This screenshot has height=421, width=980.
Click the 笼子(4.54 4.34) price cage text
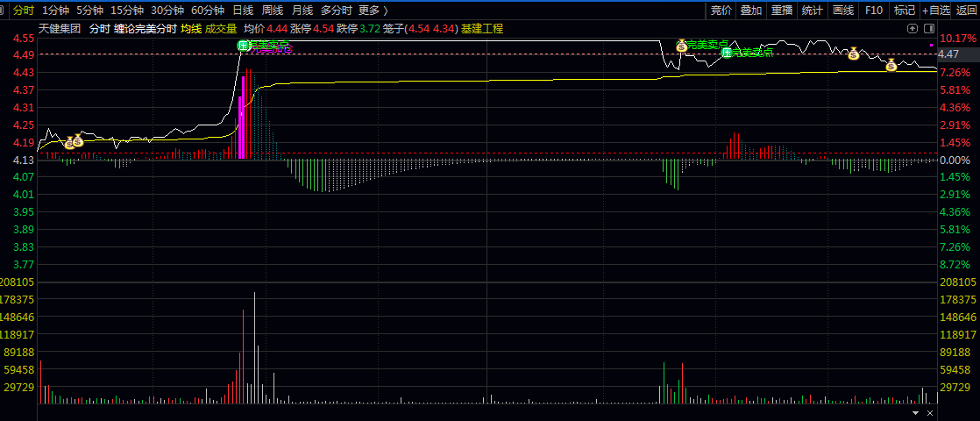point(421,29)
